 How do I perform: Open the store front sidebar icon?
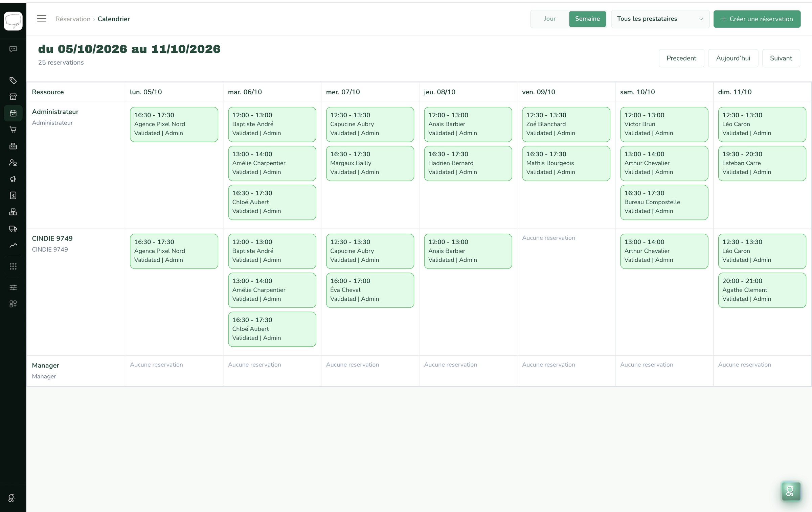13,97
